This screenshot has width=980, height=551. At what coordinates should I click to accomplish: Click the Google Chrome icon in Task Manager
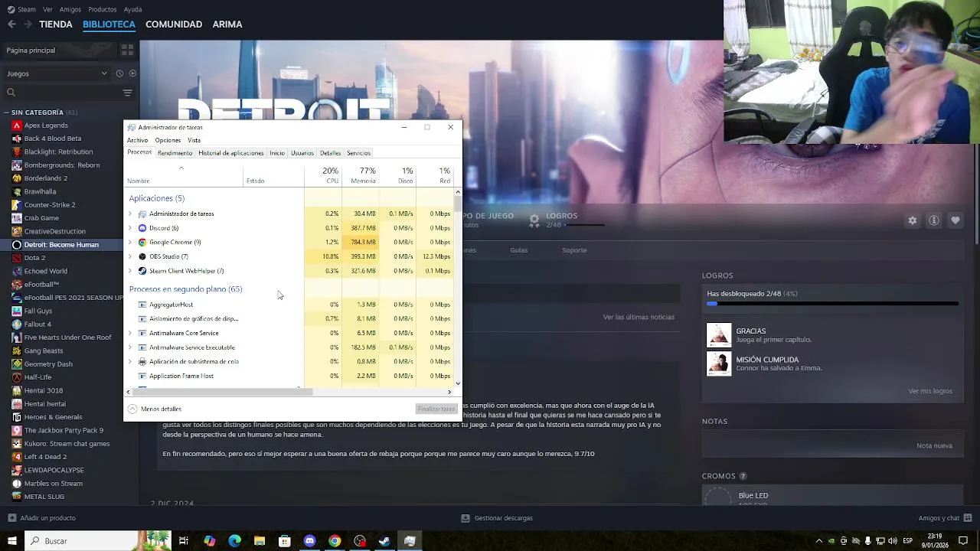pos(142,243)
